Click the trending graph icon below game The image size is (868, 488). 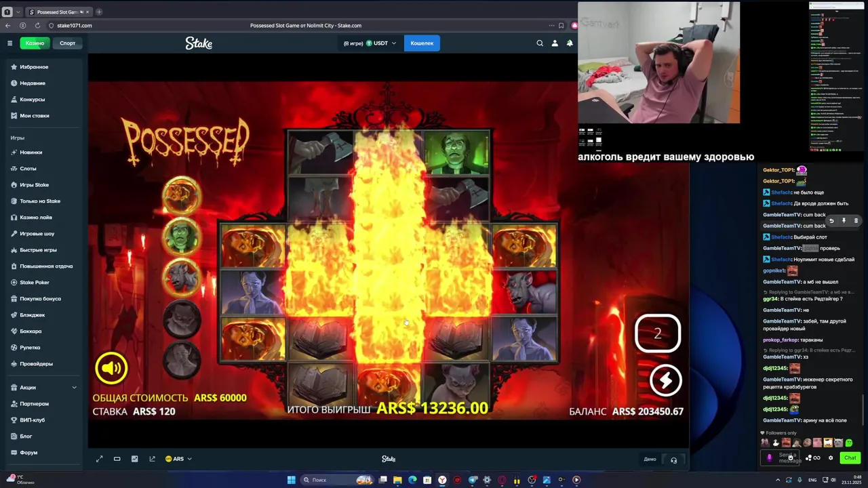click(x=152, y=459)
